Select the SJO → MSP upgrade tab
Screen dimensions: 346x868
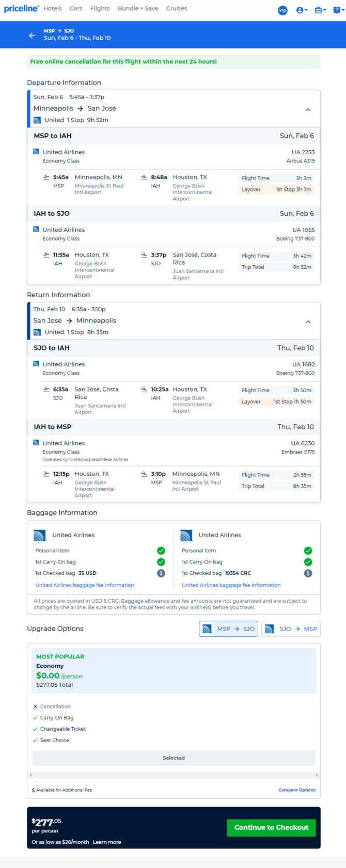291,629
